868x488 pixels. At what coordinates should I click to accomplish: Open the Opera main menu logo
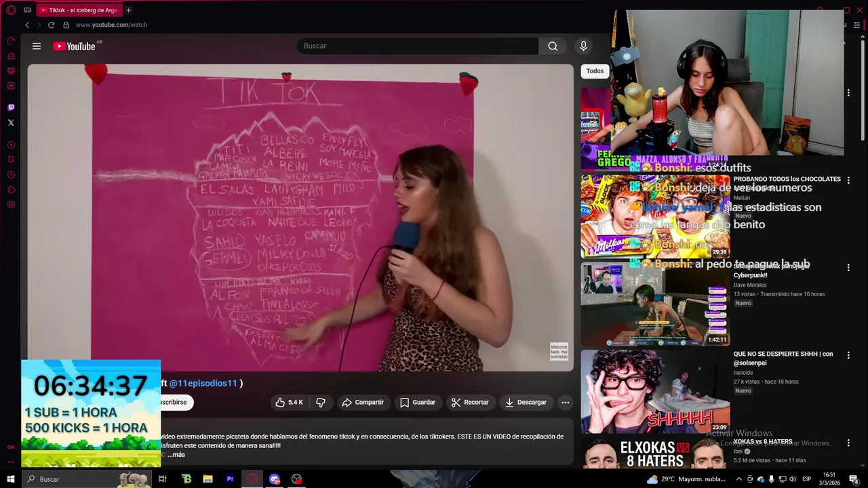point(11,10)
